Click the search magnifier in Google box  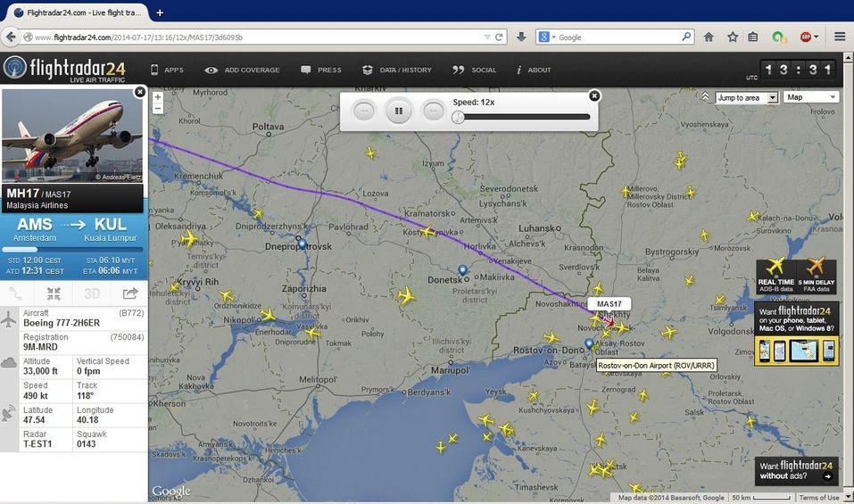click(686, 37)
